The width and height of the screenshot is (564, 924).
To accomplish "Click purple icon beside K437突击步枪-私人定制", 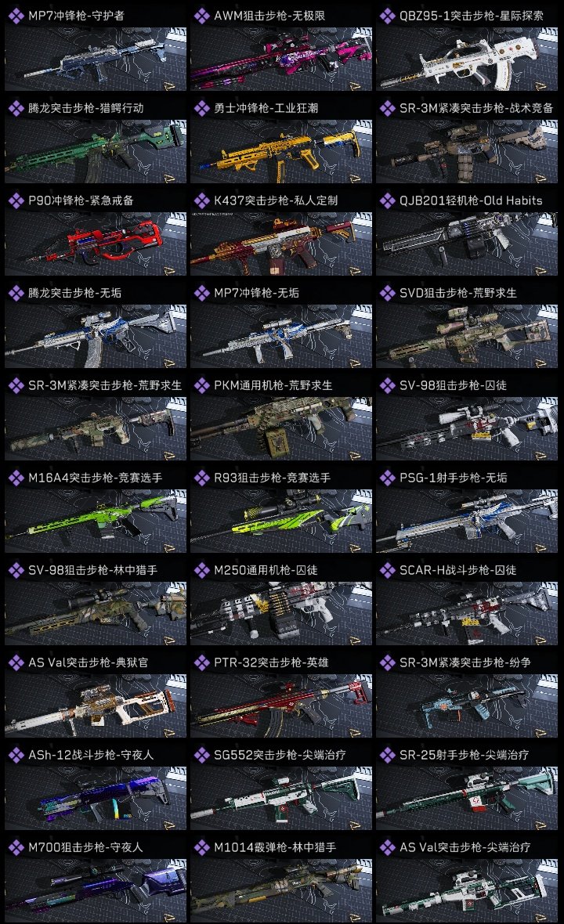I will [201, 201].
